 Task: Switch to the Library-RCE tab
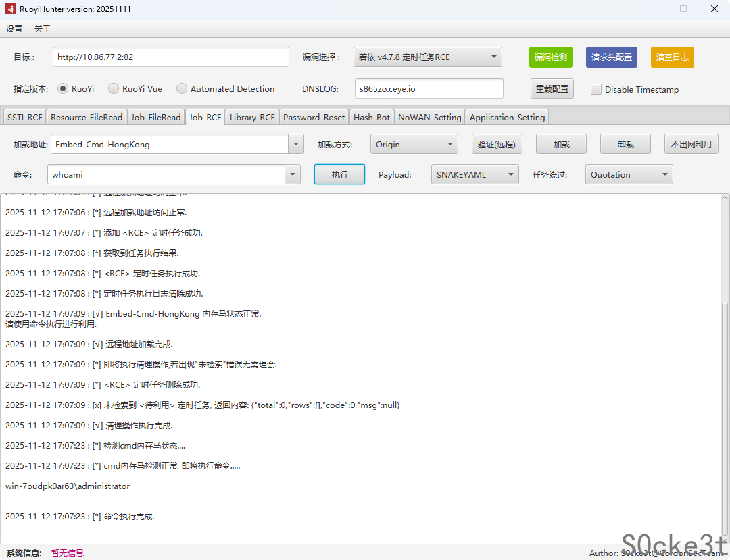(x=252, y=118)
